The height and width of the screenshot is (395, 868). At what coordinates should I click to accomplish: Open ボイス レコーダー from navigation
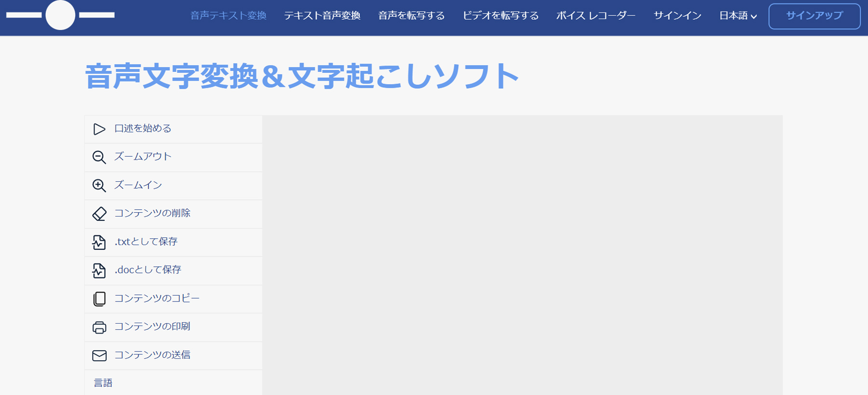596,15
